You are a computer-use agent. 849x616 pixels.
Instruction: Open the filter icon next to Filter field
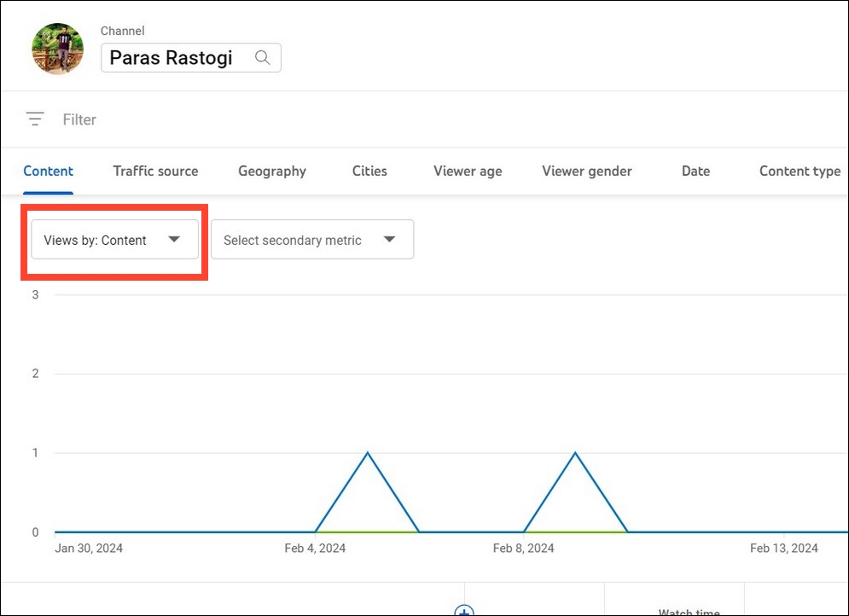34,119
